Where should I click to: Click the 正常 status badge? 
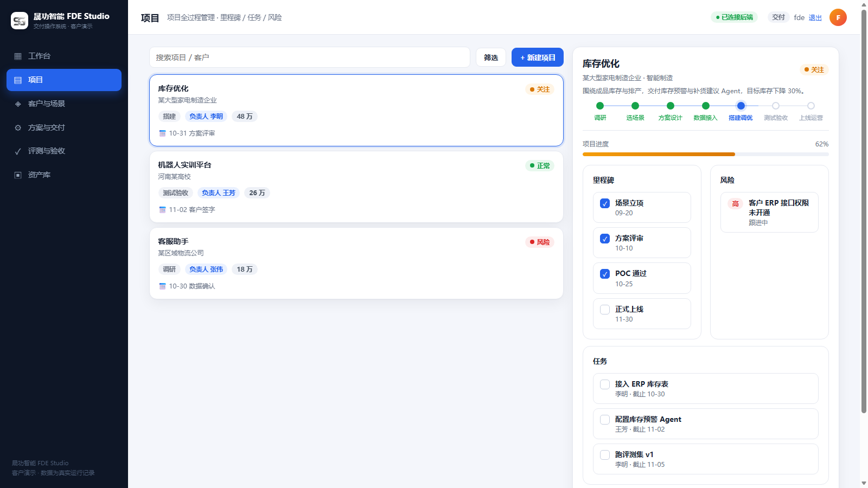[x=540, y=166]
